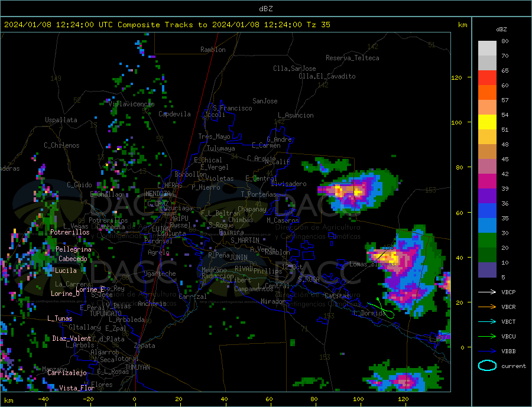Click the Villavicencio place label
Image resolution: width=532 pixels, height=407 pixels.
coord(131,104)
